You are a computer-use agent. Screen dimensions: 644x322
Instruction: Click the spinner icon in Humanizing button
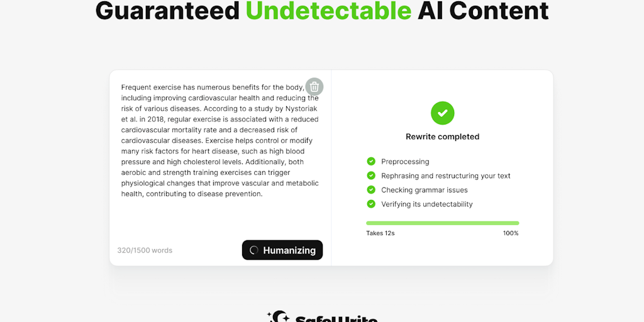(x=254, y=250)
